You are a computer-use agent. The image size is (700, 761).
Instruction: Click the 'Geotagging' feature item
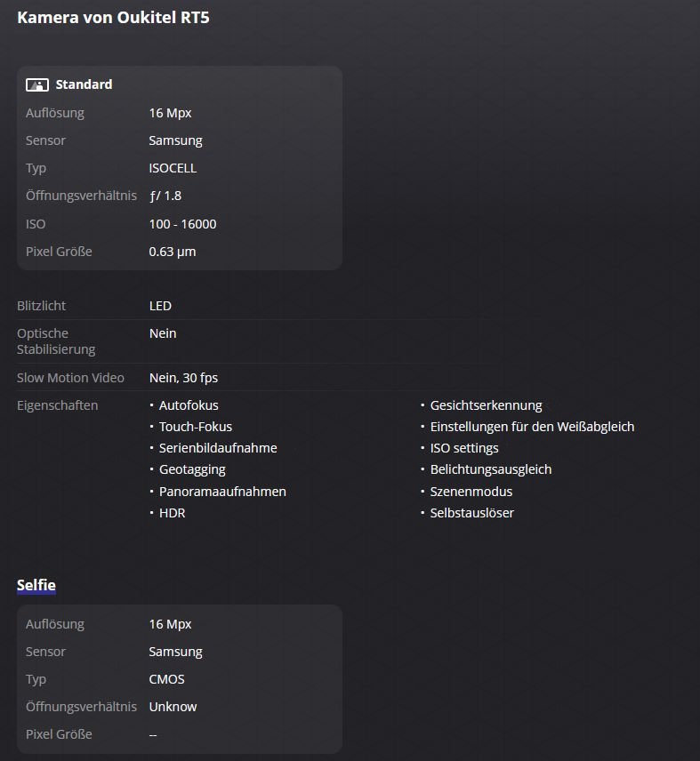pos(192,469)
